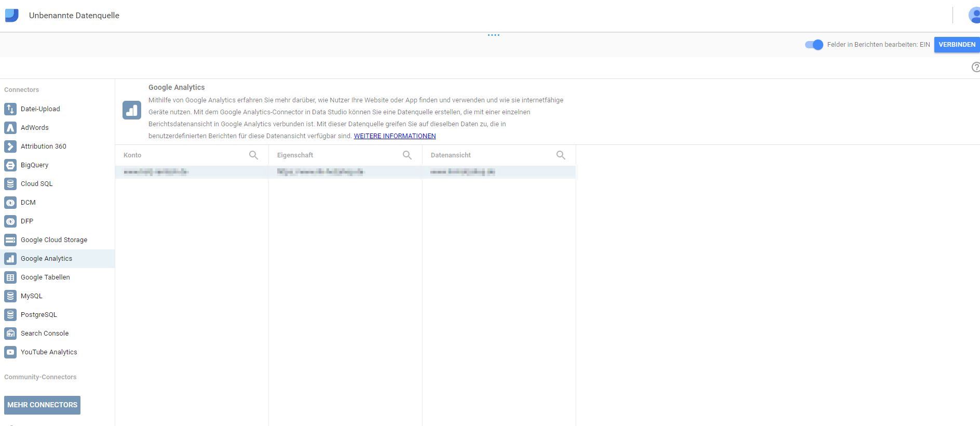Select the AdWords connector label
The width and height of the screenshot is (980, 426).
tap(34, 128)
